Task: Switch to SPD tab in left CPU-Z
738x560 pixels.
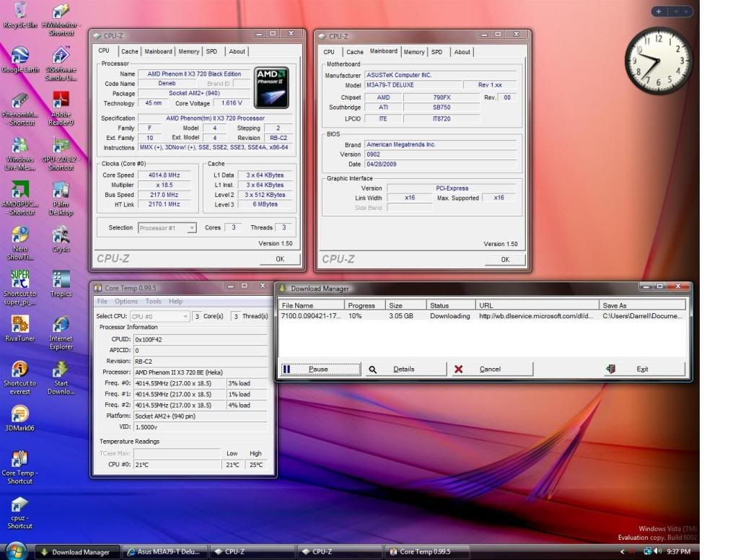Action: click(x=212, y=51)
